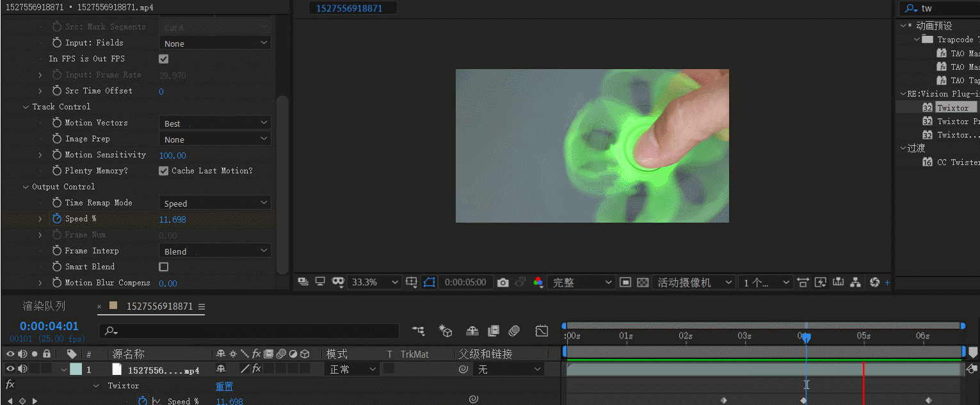Add keyframe diamond for Speed %
This screenshot has height=405, width=980.
(22, 401)
